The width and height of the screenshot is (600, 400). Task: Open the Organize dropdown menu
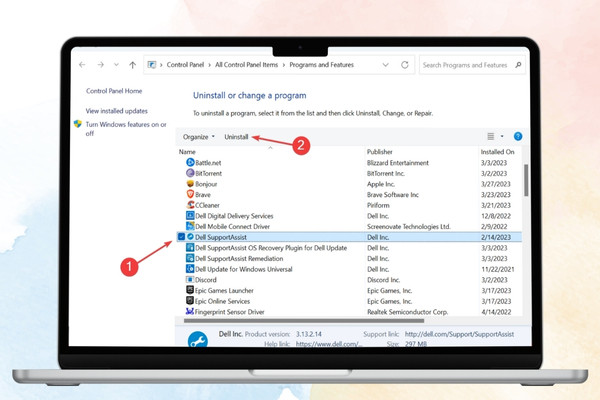coord(199,137)
